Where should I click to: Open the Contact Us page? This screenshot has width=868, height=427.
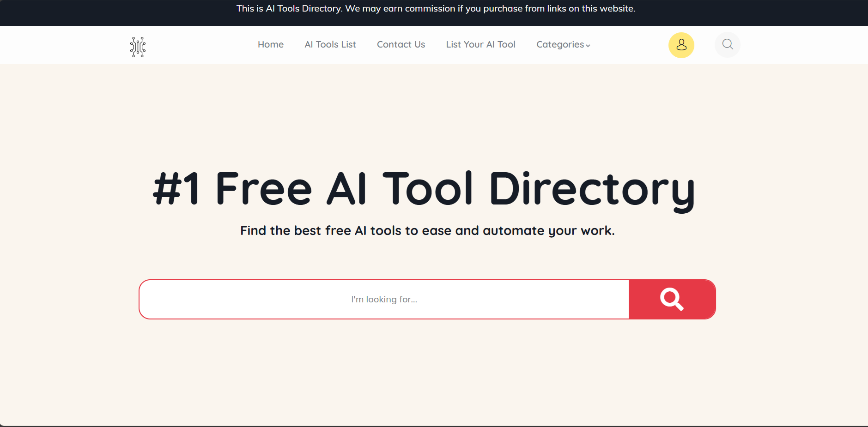[x=400, y=44]
